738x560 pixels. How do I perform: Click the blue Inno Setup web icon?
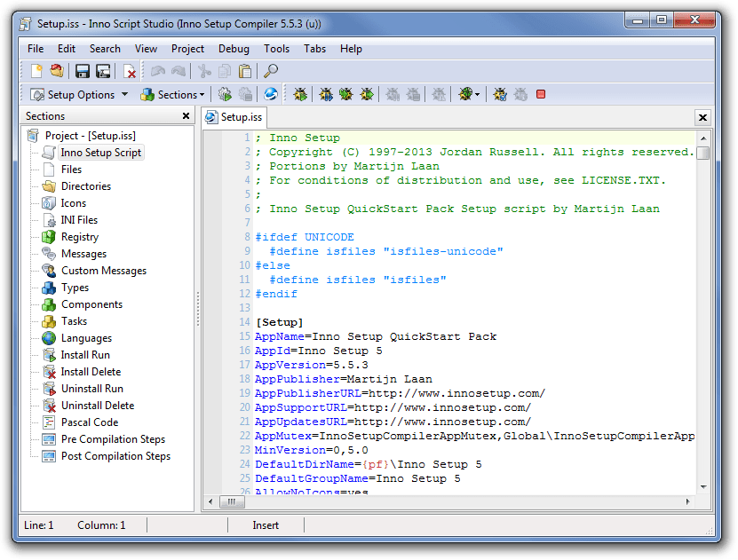click(271, 94)
